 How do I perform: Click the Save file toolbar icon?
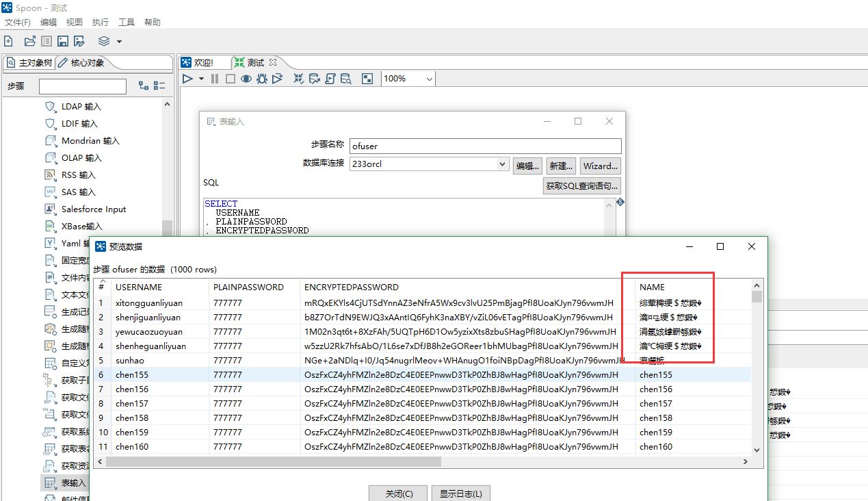[63, 41]
